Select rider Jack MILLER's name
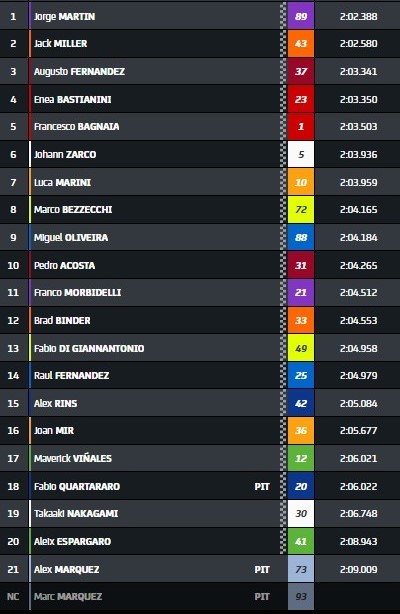 [60, 43]
